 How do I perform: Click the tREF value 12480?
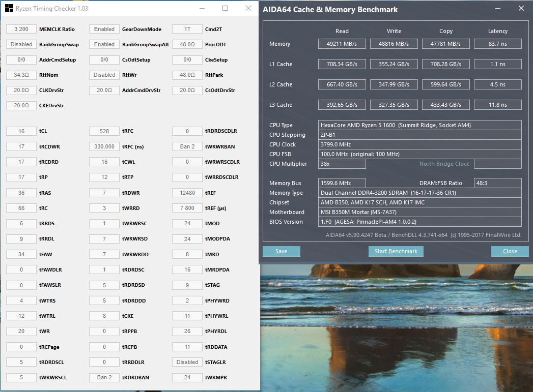[x=187, y=193]
